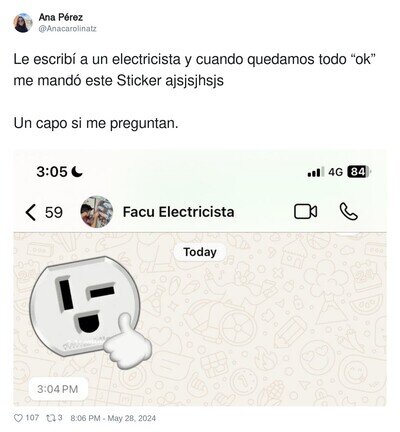Open Ana Pérez's profile avatar
400x432 pixels.
tap(23, 23)
